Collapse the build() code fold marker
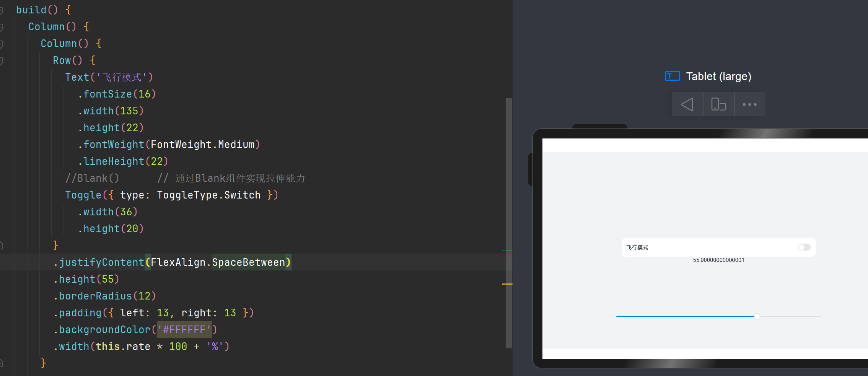 (x=2, y=10)
